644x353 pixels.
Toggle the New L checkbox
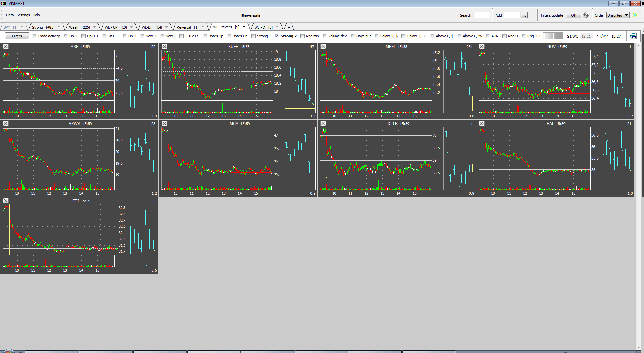pos(162,36)
